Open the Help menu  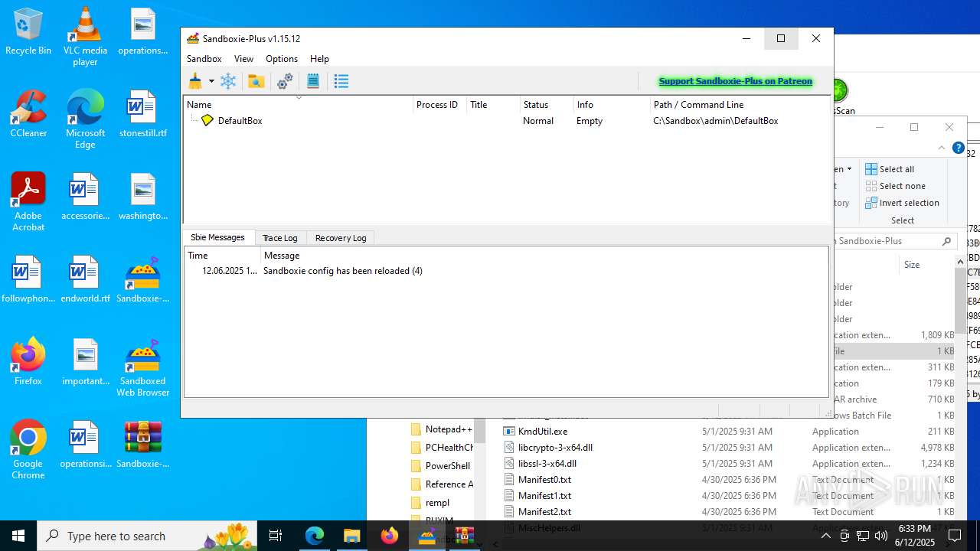pos(319,59)
